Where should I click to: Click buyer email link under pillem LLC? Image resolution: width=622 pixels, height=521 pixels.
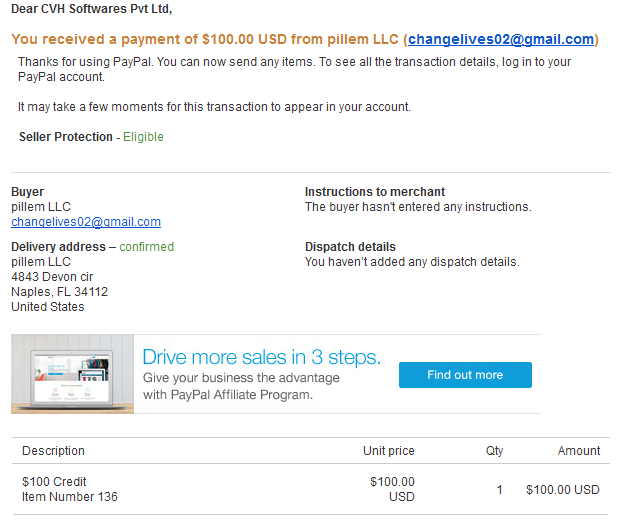tap(86, 222)
